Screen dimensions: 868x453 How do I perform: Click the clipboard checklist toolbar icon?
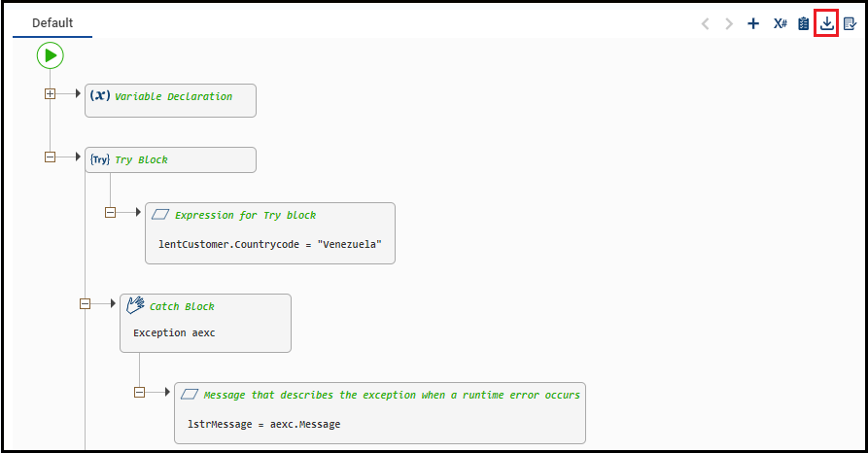[x=804, y=24]
